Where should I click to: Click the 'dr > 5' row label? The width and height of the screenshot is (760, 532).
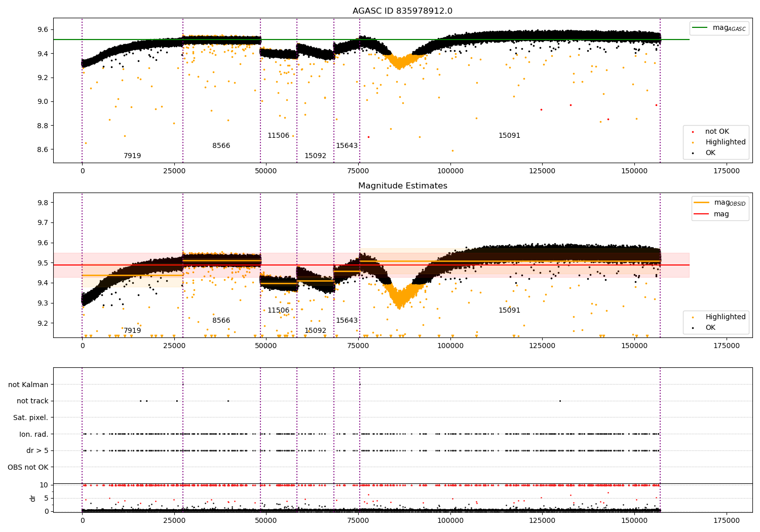click(37, 451)
